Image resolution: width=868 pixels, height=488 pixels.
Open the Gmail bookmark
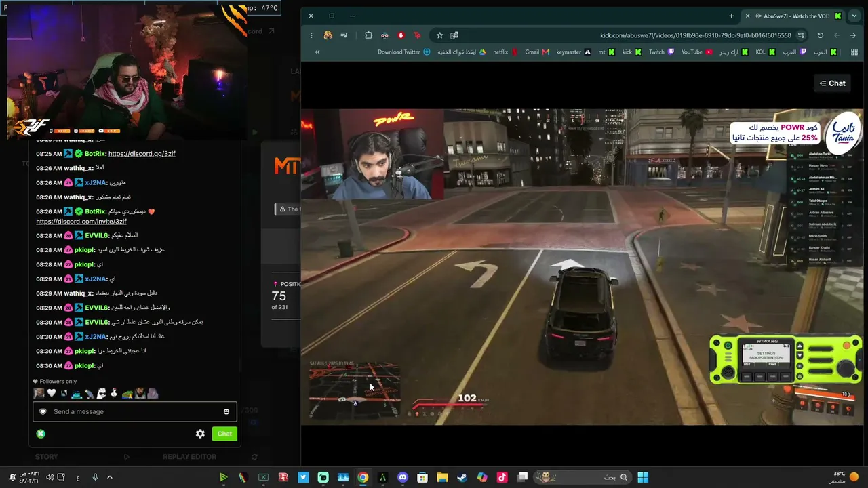point(536,52)
